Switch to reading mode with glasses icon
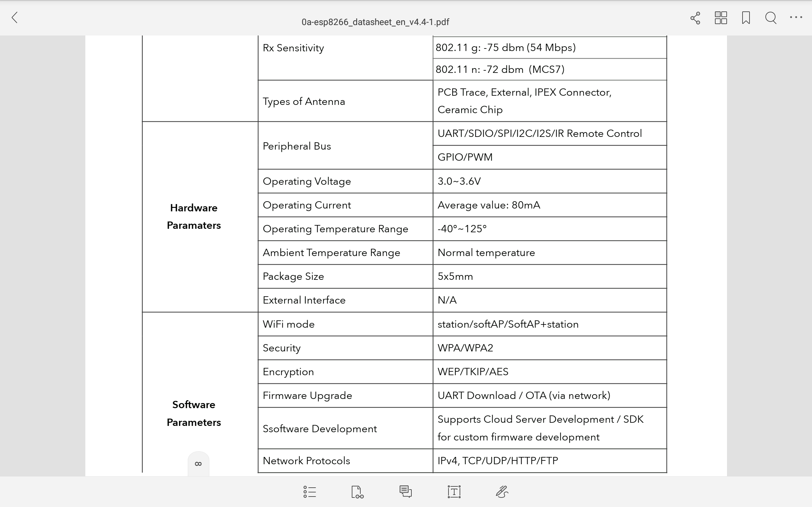 click(x=357, y=492)
